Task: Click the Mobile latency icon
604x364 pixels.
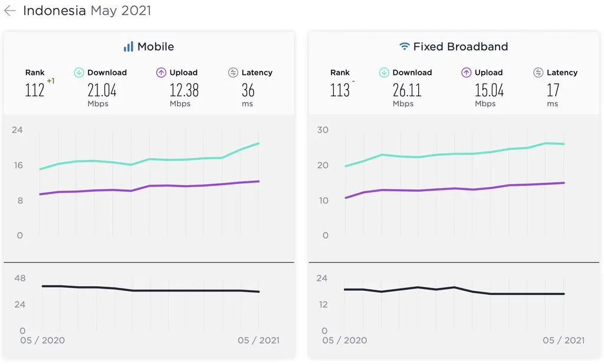Action: tap(233, 73)
